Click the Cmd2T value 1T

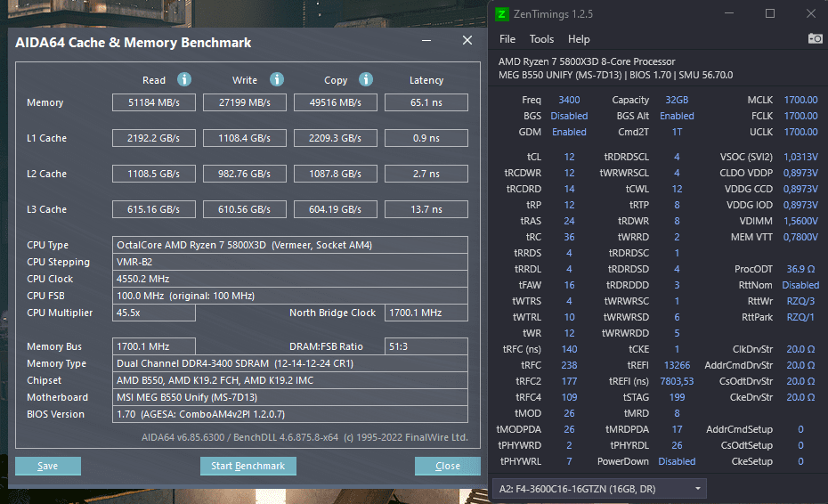pos(677,132)
